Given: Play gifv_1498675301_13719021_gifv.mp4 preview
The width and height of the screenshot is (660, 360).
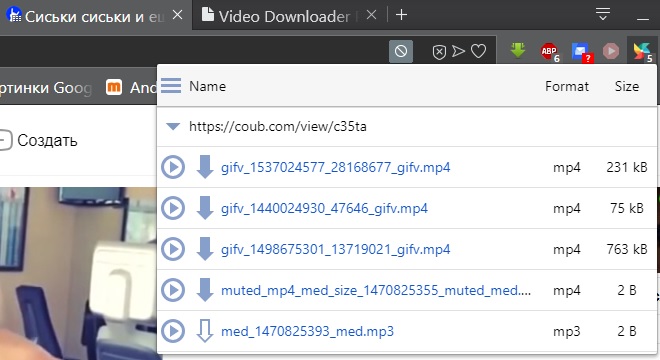Looking at the screenshot, I should pos(173,249).
